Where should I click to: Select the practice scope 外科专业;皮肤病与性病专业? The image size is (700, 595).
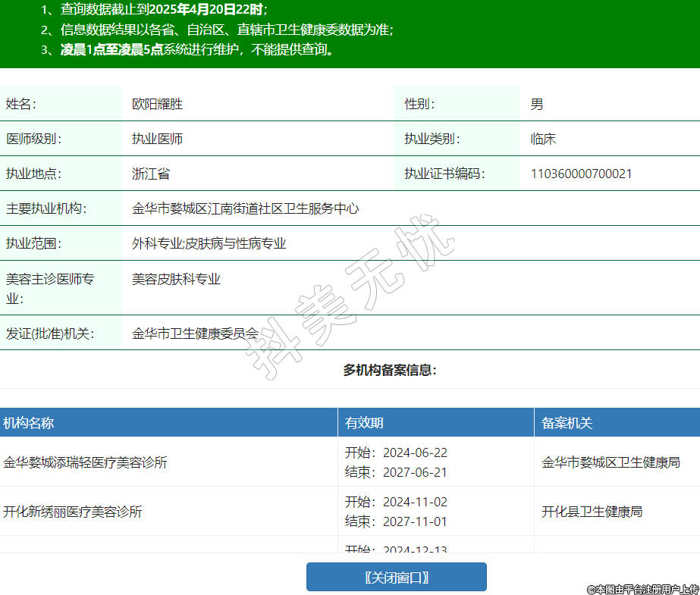click(209, 244)
